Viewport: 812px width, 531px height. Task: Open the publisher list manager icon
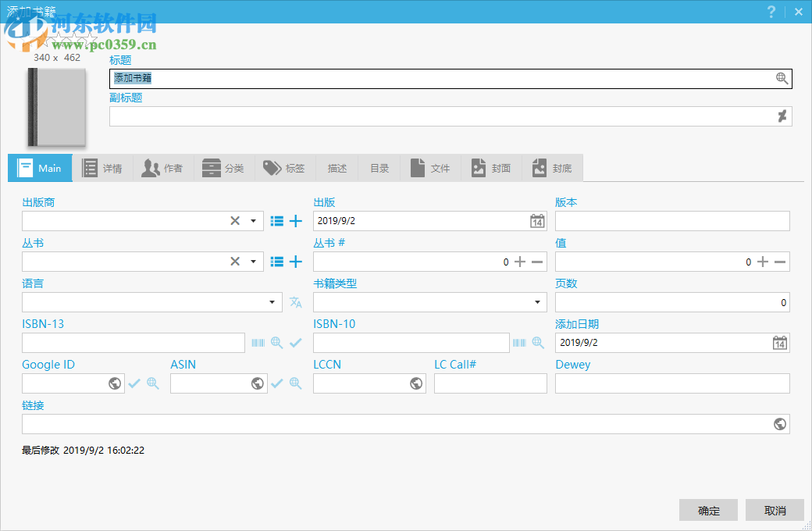pyautogui.click(x=276, y=220)
